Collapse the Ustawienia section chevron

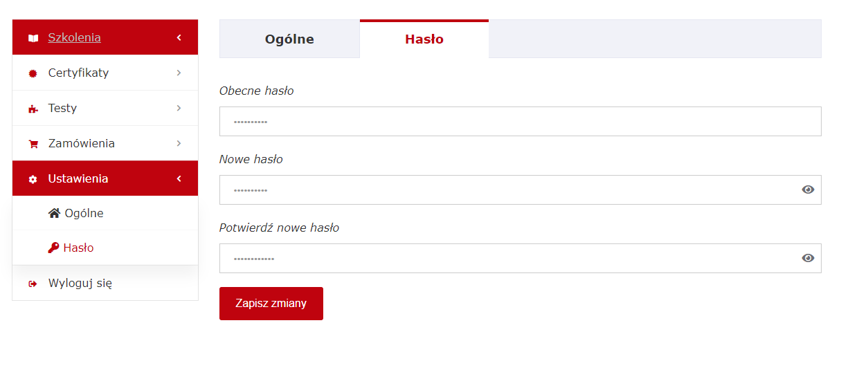click(x=179, y=178)
